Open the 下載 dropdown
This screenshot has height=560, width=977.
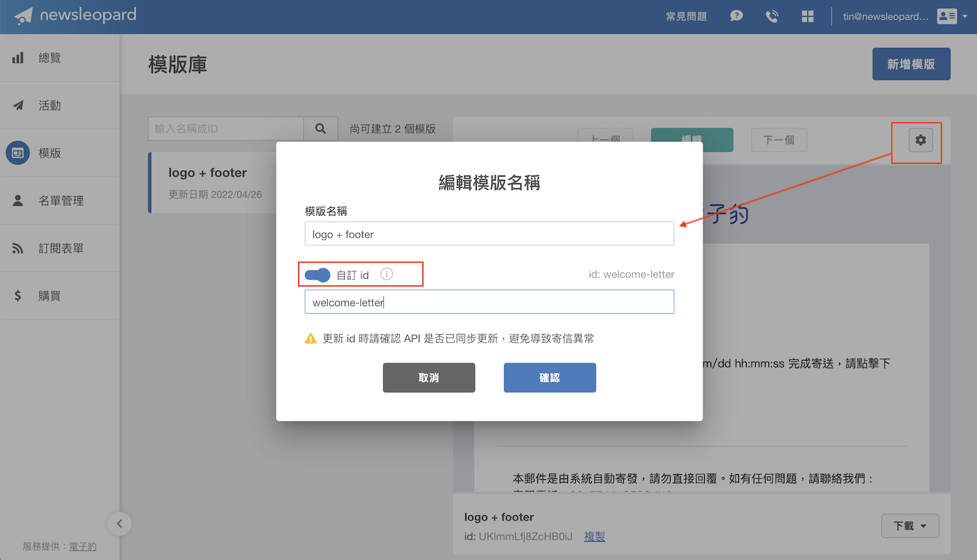click(x=911, y=526)
